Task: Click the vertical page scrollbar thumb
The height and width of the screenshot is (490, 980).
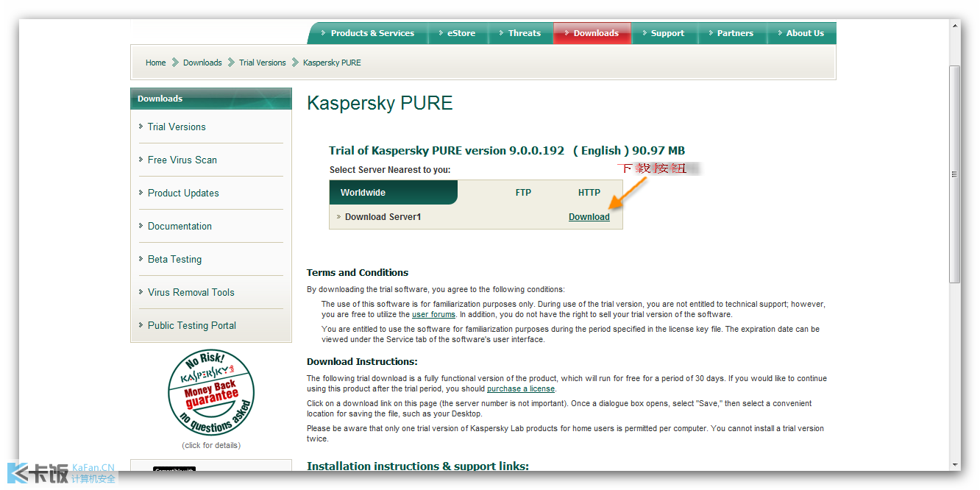Action: tap(955, 174)
